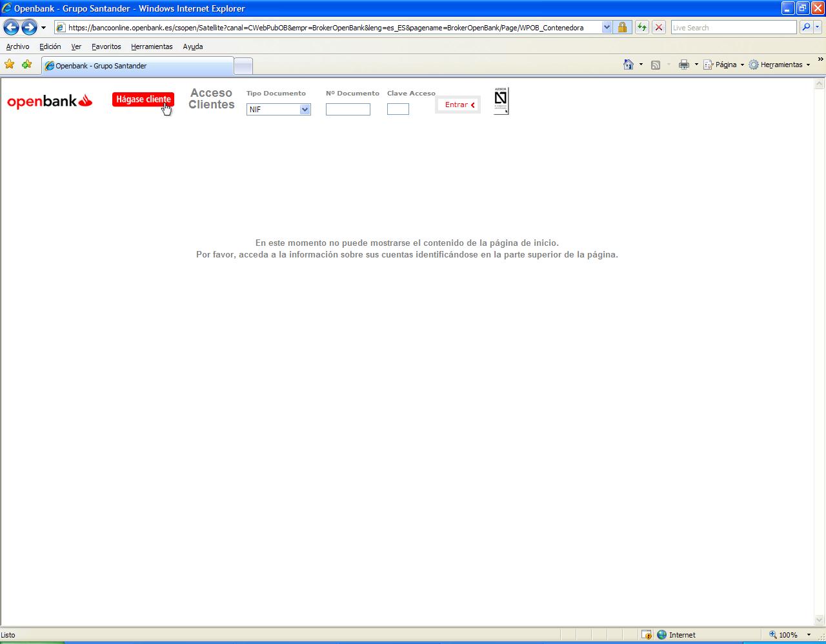Click the Entrar login button
This screenshot has height=644, width=826.
[x=459, y=105]
